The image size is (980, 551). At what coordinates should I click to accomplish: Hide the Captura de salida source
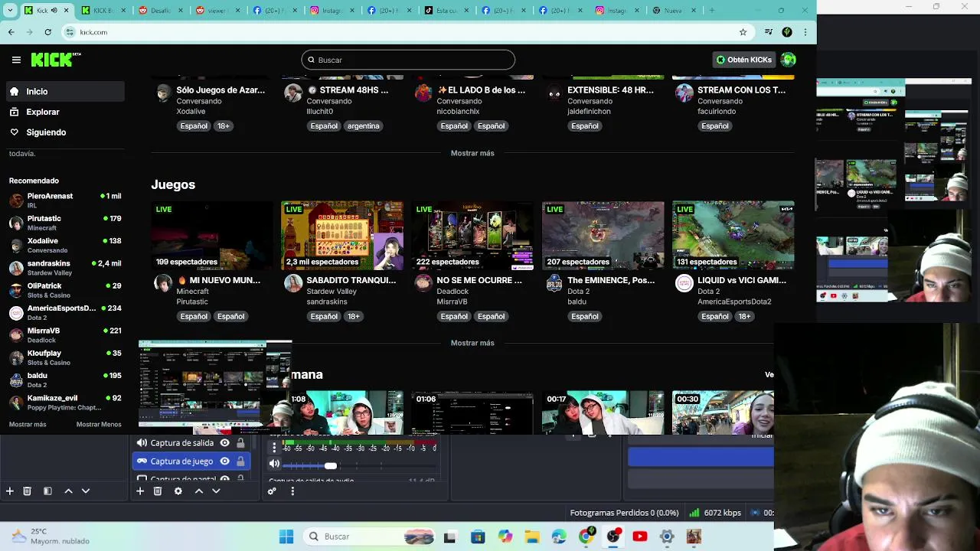pyautogui.click(x=224, y=443)
